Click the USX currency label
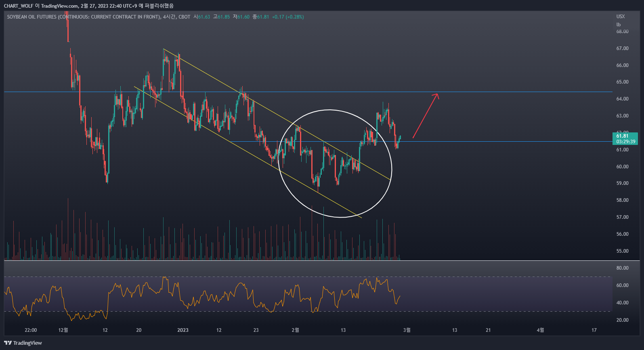The image size is (644, 350). [x=621, y=17]
